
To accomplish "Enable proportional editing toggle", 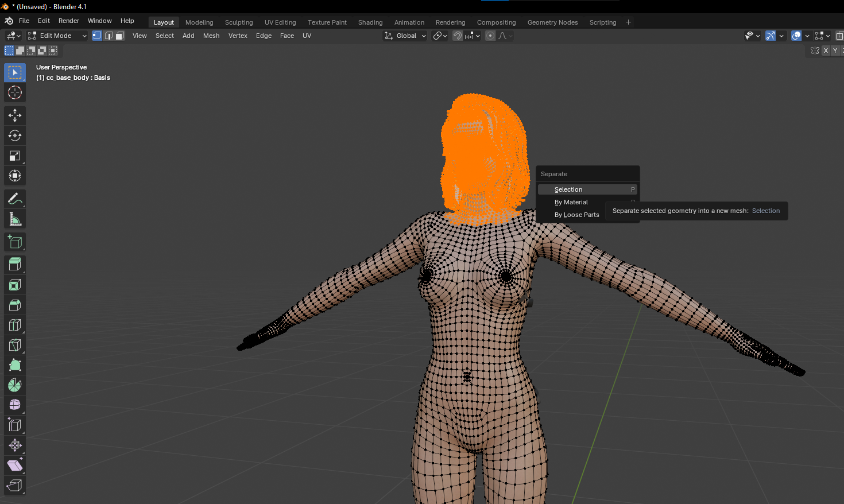I will click(490, 36).
